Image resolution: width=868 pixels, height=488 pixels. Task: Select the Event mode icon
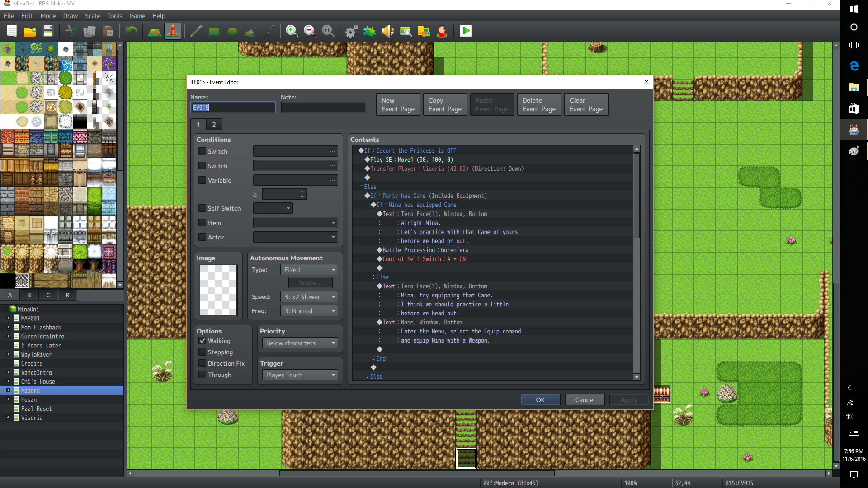173,31
